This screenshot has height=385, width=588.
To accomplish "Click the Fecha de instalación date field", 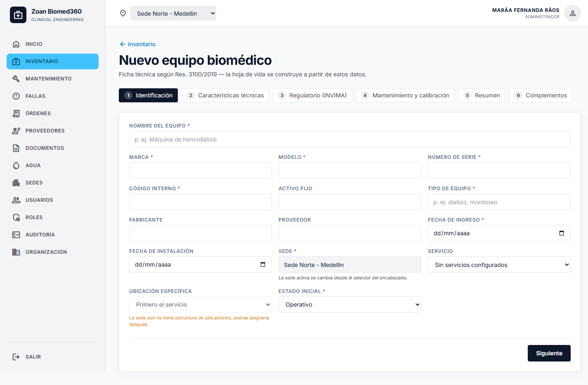I will click(x=201, y=265).
